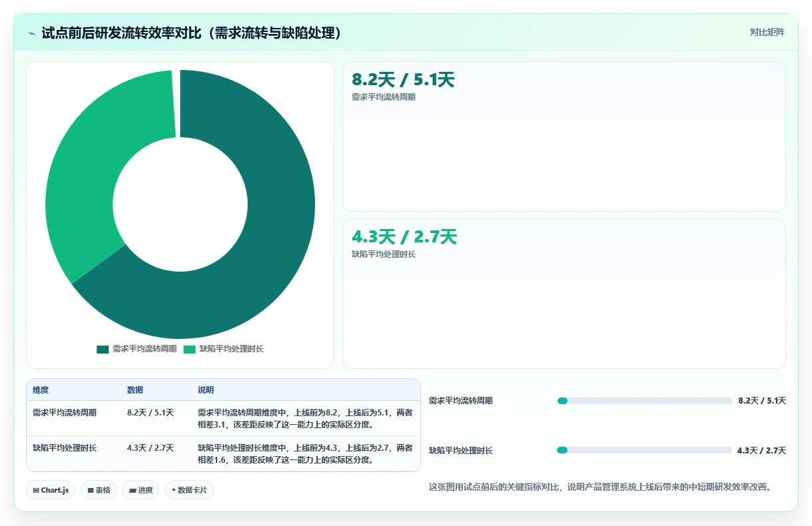Click the 数据卡片 tag chip

point(189,490)
